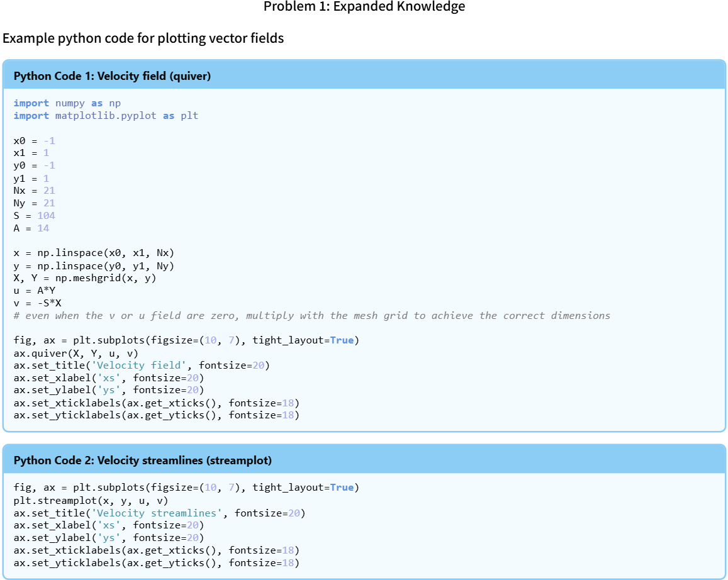Click the 'plt.streamplot(x, y, u, v)' line
Viewport: 728px width, 580px height.
[91, 501]
